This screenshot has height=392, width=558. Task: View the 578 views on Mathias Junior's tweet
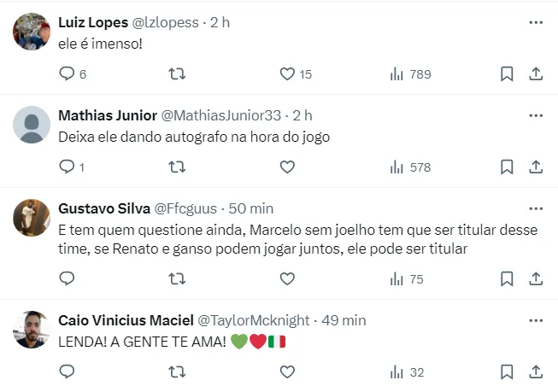tap(409, 167)
